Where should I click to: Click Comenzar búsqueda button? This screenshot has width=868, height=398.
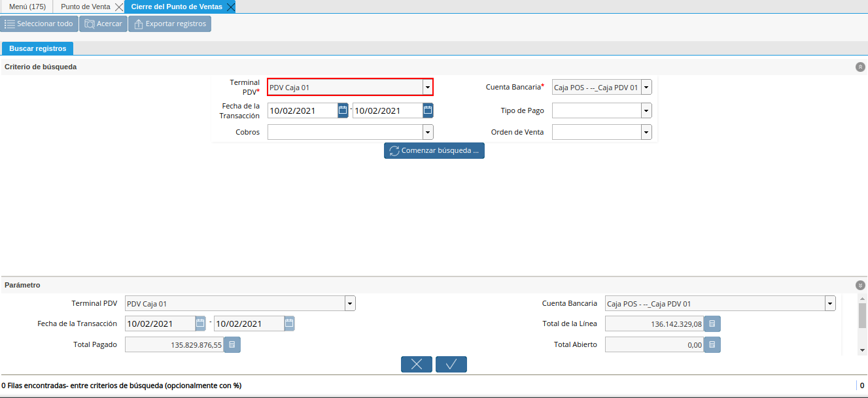point(434,151)
